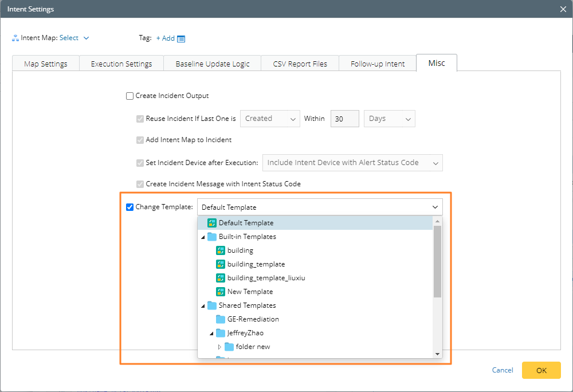Open the GE-Remediation folder icon
This screenshot has height=392, width=573.
pos(220,319)
